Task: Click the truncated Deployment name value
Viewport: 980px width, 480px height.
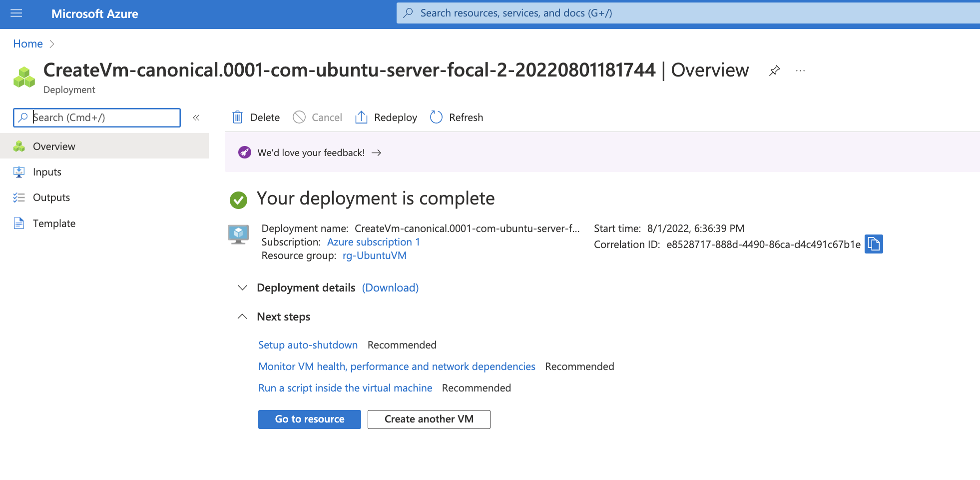Action: 467,228
